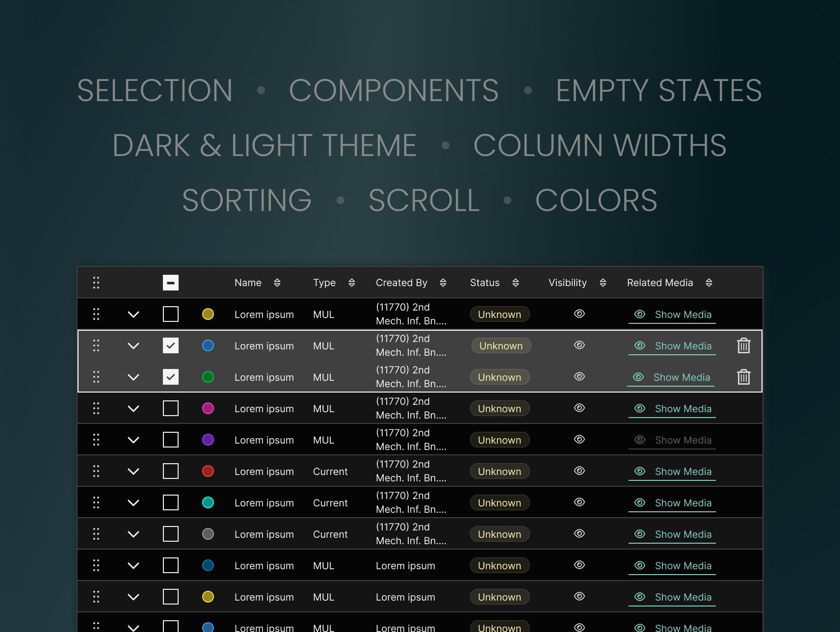Click the disabled Show Media link

tap(683, 440)
